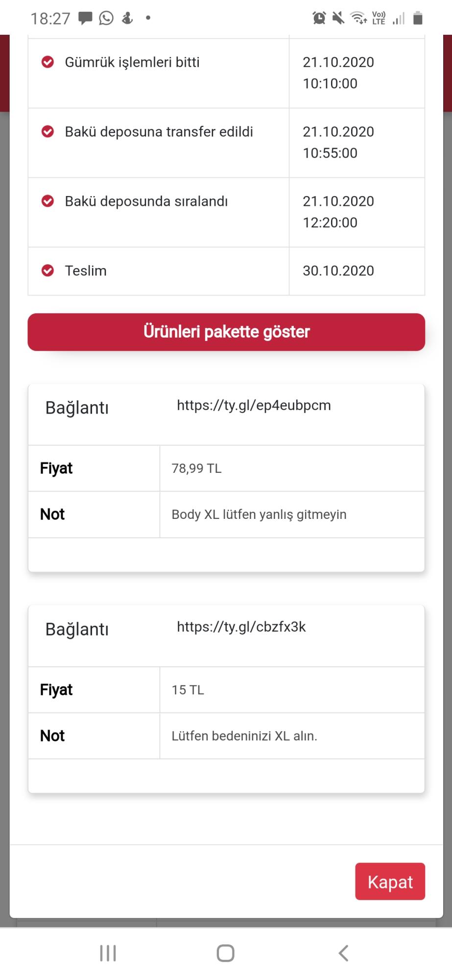Tap the Android back arrow

pyautogui.click(x=344, y=953)
